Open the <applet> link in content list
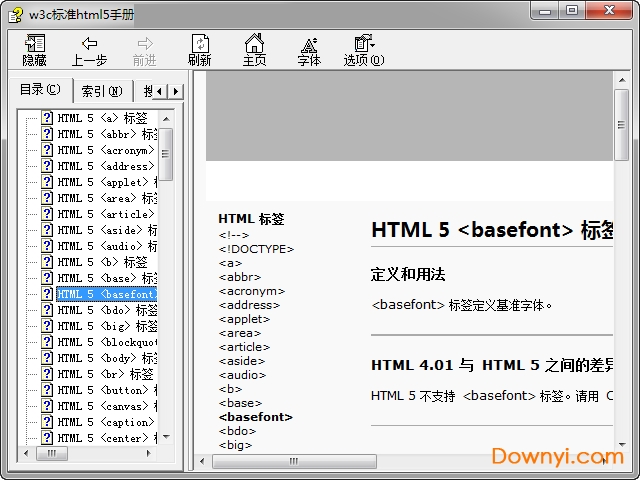 pos(244,319)
